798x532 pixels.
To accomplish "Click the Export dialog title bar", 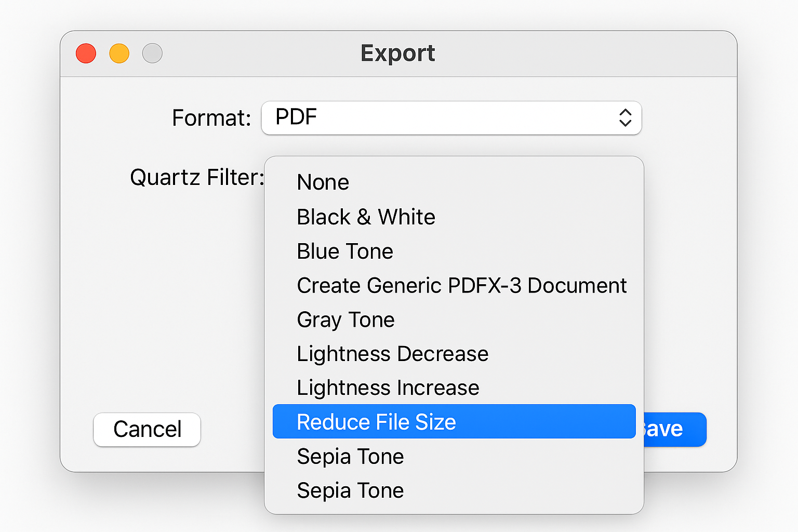I will 398,53.
